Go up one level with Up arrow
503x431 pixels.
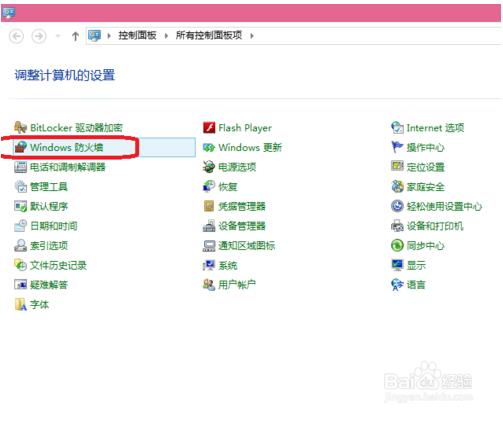tap(75, 36)
